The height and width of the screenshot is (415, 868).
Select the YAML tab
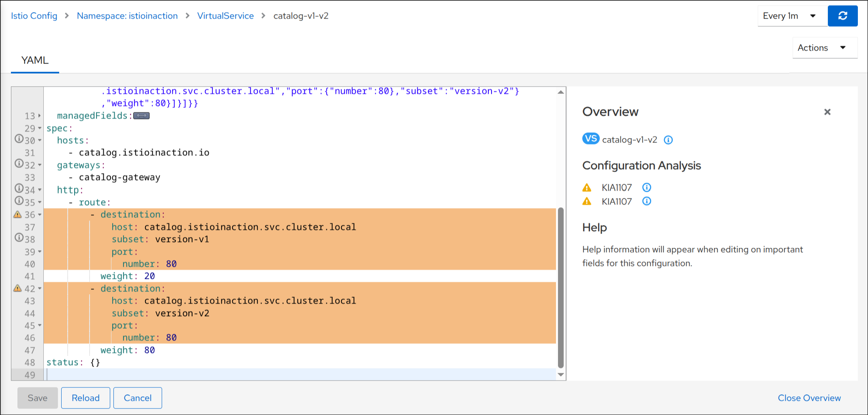[x=35, y=60]
